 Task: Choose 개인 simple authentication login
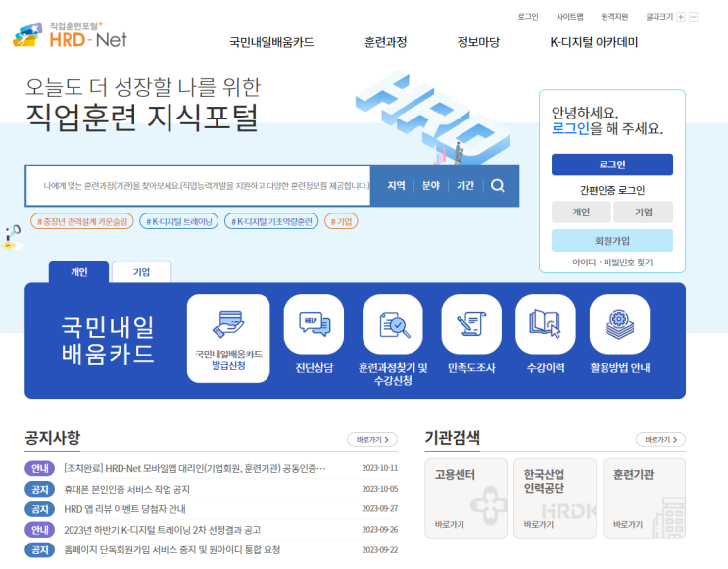[x=581, y=213]
